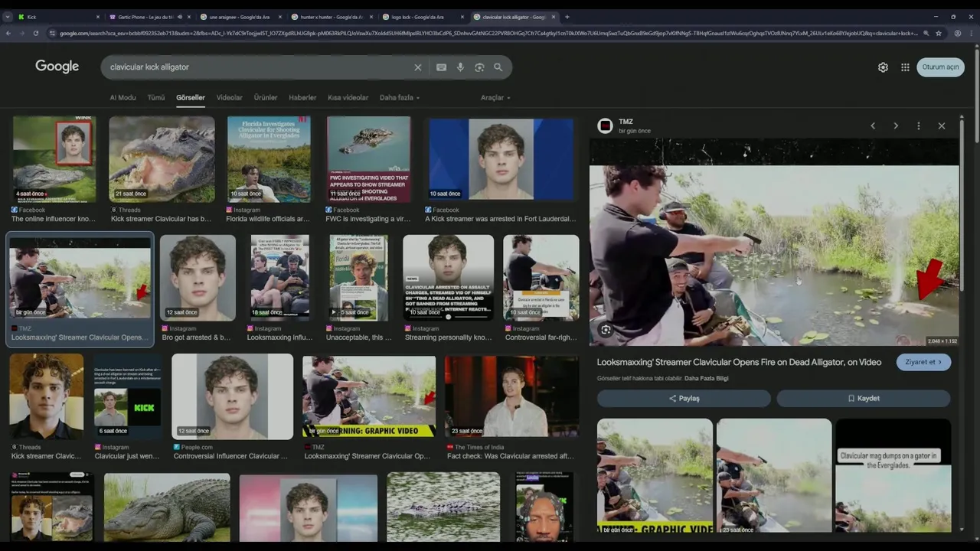Open Florida Investigates Instagram thumbnail
The width and height of the screenshot is (980, 551).
269,159
